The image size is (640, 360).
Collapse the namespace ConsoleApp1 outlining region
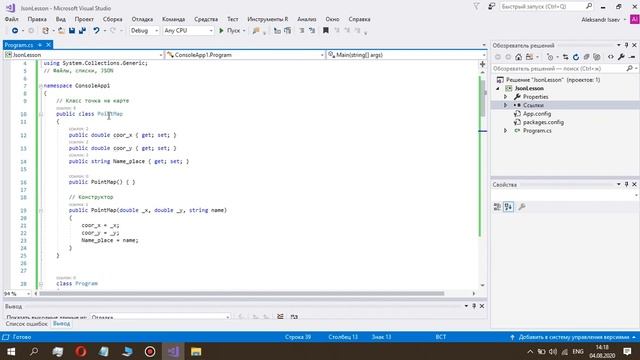(x=41, y=86)
